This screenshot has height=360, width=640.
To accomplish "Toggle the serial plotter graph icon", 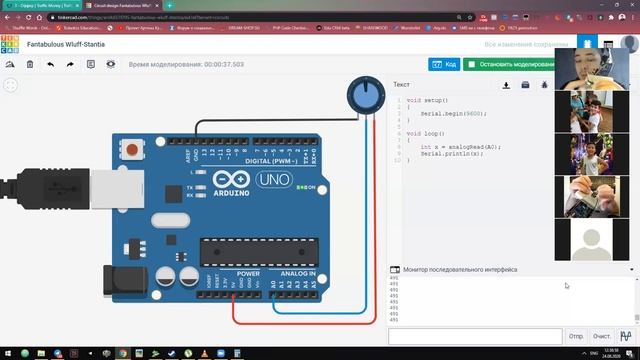I will 626,336.
